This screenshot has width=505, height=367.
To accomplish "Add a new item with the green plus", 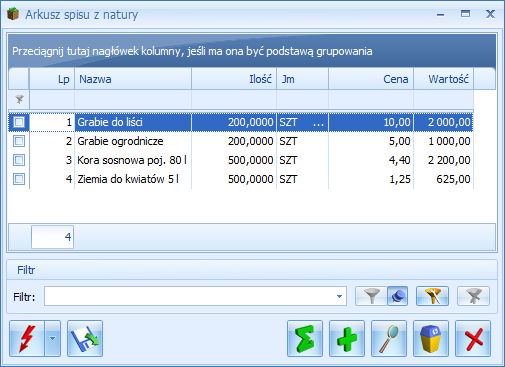I will [x=347, y=339].
